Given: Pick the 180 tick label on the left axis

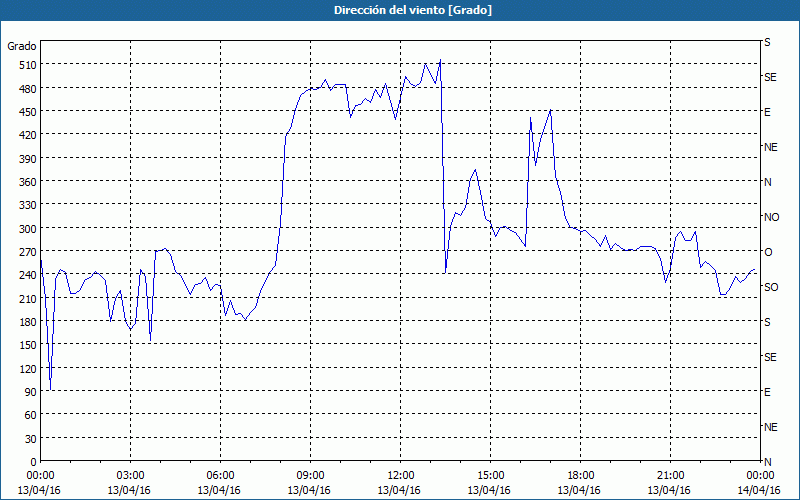Looking at the screenshot, I should (28, 322).
